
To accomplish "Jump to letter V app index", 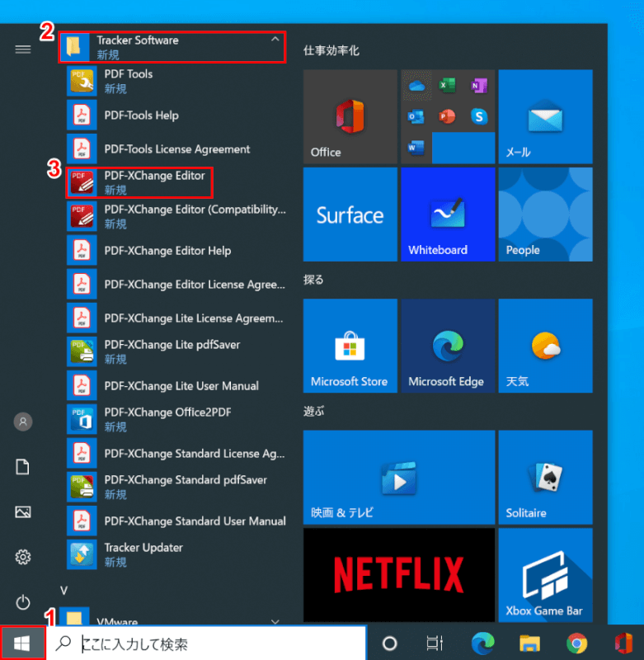I will (x=64, y=590).
